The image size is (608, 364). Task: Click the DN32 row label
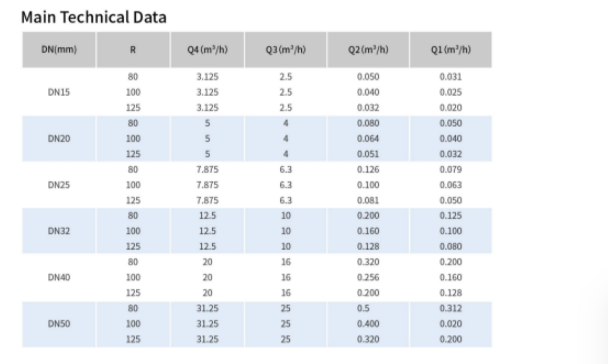(59, 231)
